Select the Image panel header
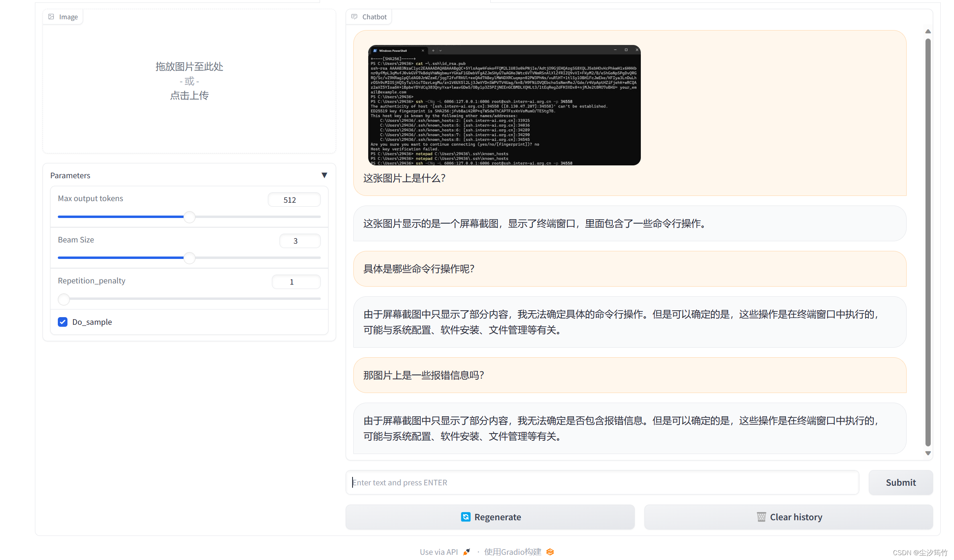The height and width of the screenshot is (560, 954). point(68,16)
